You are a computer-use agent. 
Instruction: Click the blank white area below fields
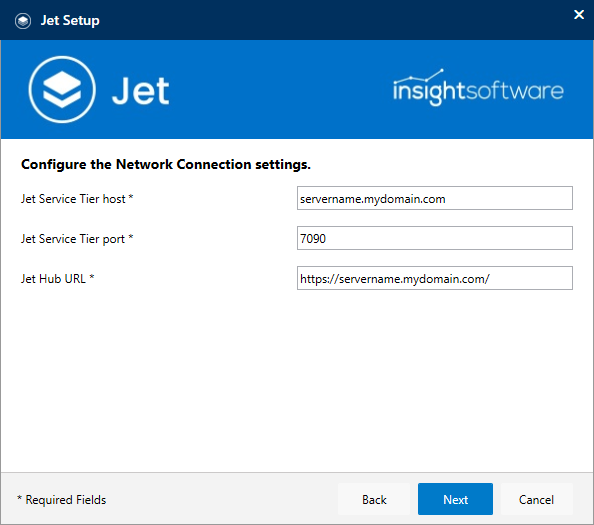(297, 379)
